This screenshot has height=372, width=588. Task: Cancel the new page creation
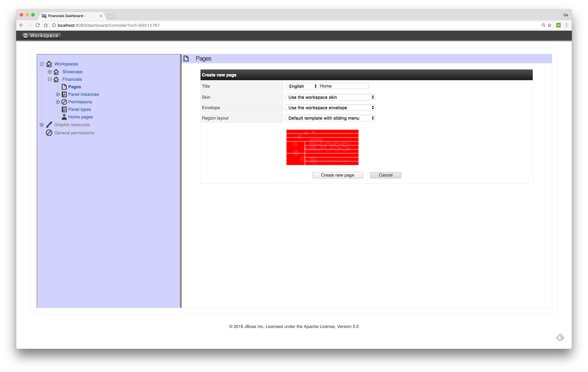[x=385, y=175]
